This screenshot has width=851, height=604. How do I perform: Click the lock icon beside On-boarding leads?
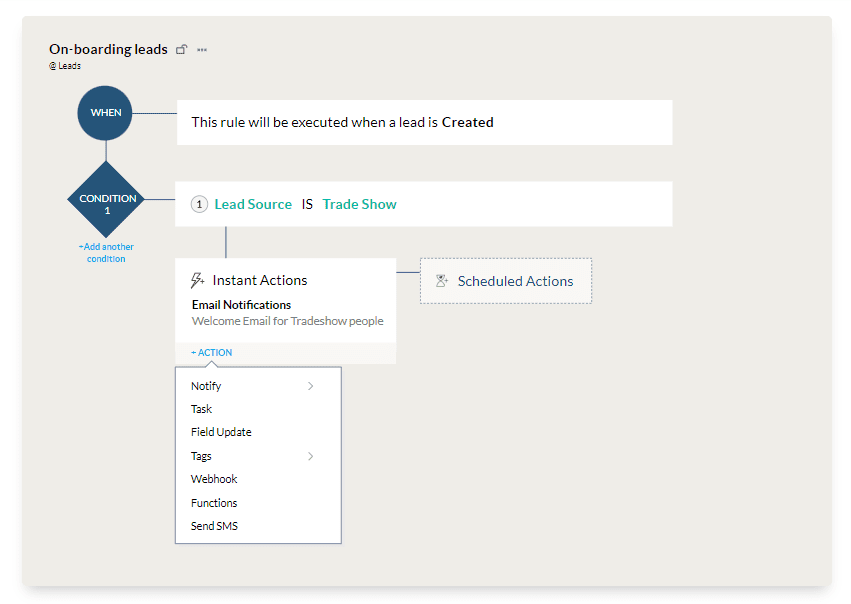click(181, 49)
